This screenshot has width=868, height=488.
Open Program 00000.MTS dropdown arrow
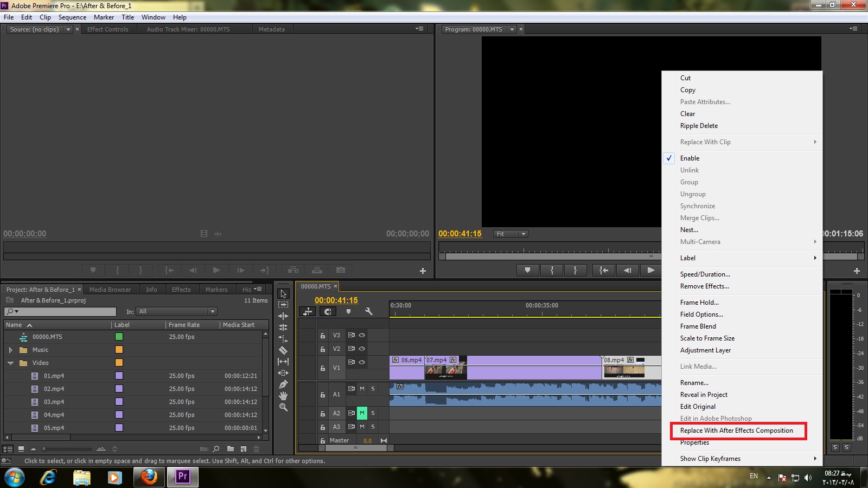512,29
